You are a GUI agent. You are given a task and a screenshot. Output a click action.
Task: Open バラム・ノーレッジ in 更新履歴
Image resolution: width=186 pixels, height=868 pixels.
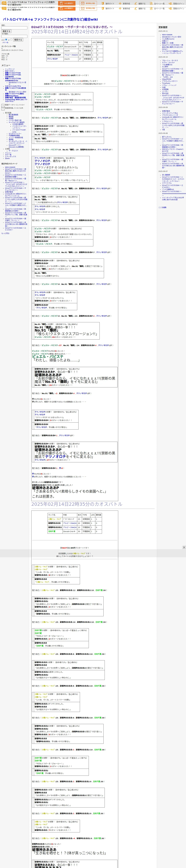click(x=169, y=85)
